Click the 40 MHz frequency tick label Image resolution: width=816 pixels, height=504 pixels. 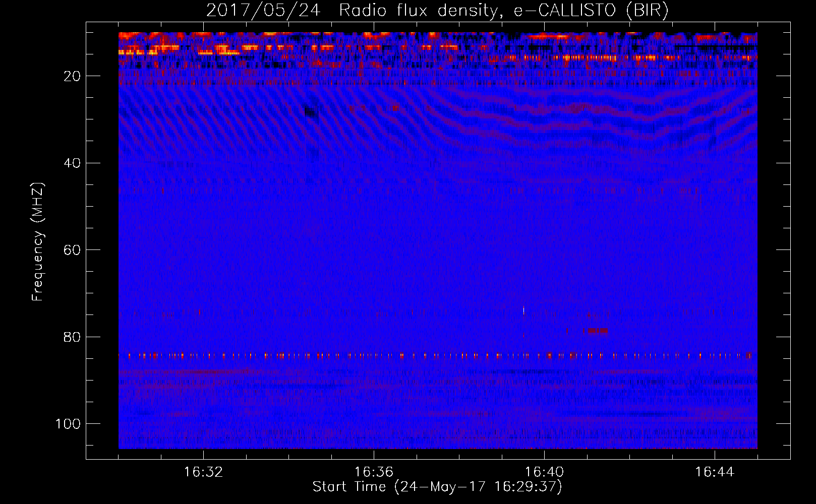[72, 163]
